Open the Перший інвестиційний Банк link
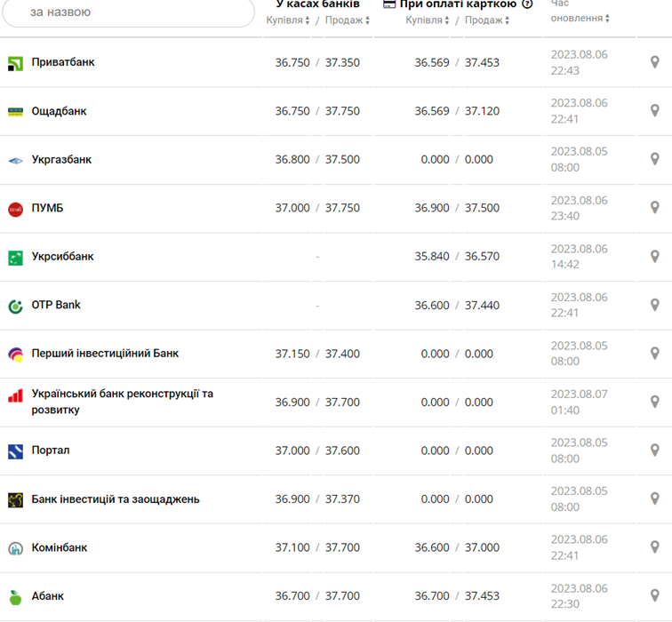The image size is (672, 622). tap(105, 354)
